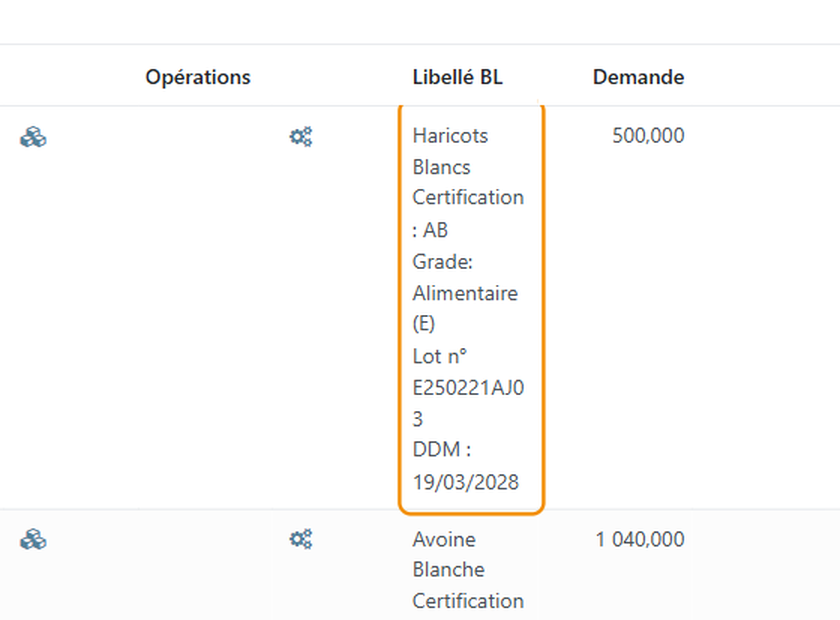This screenshot has height=620, width=840.
Task: Open the gears icon in Avoine Blanche row
Action: tap(301, 539)
